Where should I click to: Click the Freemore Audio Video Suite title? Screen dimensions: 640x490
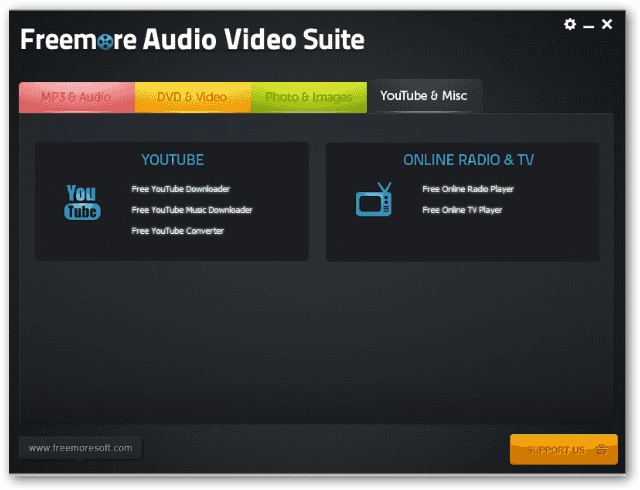pos(192,40)
